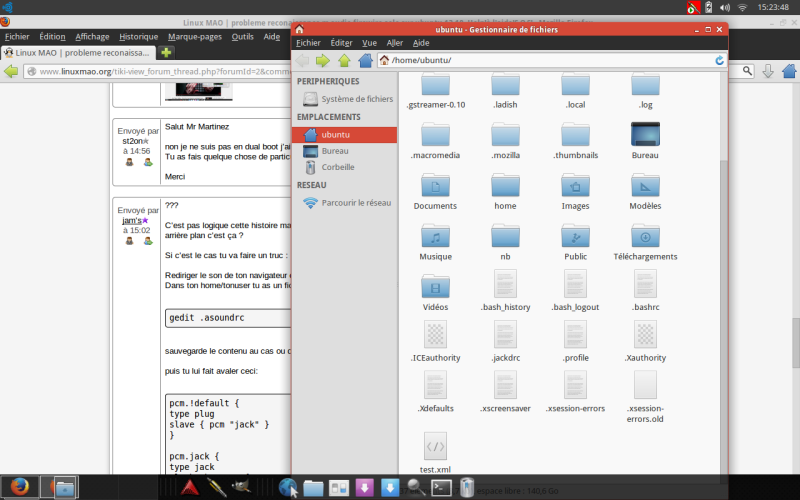The width and height of the screenshot is (800, 500).
Task: Select the .ICEauthority file
Action: click(x=435, y=341)
